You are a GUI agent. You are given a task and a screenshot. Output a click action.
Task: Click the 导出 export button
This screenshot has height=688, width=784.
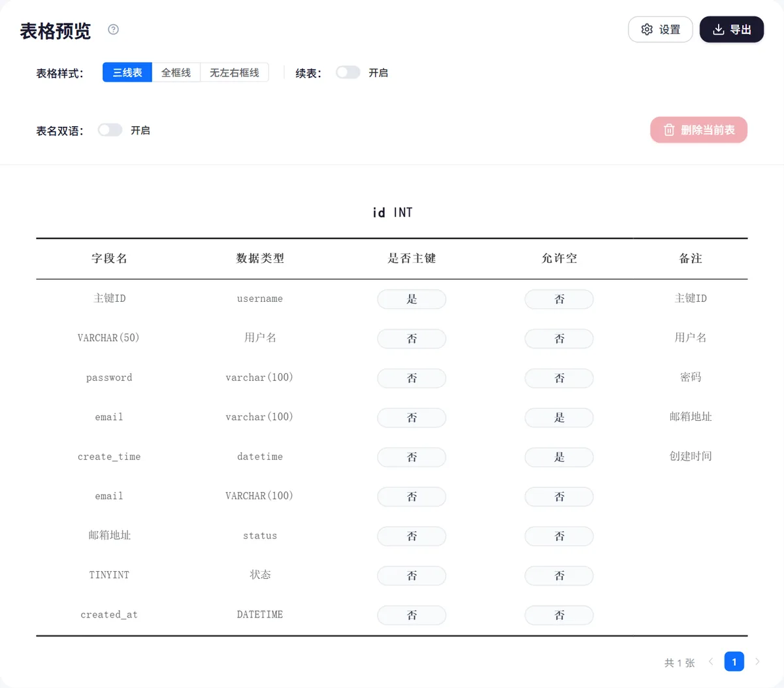(732, 29)
